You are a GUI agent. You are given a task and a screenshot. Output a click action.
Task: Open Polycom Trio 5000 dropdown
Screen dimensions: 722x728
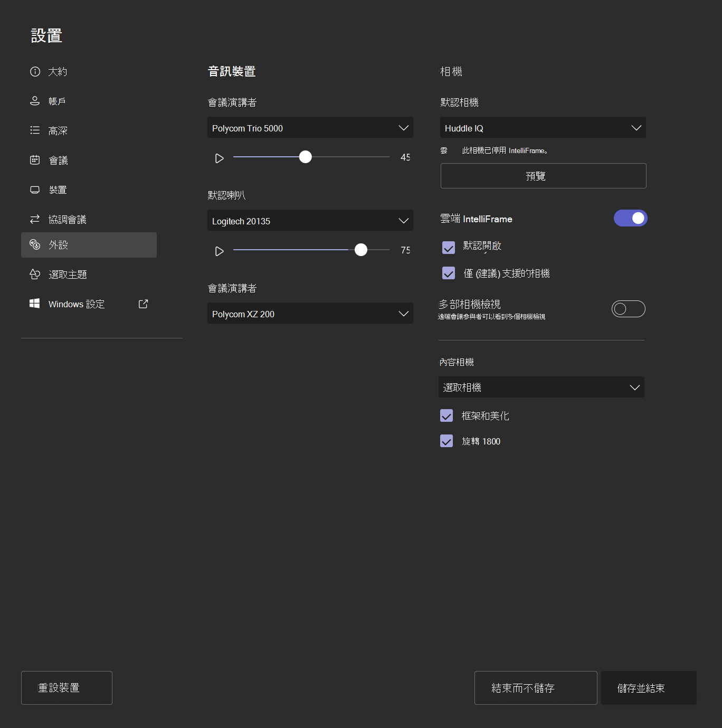[310, 127]
